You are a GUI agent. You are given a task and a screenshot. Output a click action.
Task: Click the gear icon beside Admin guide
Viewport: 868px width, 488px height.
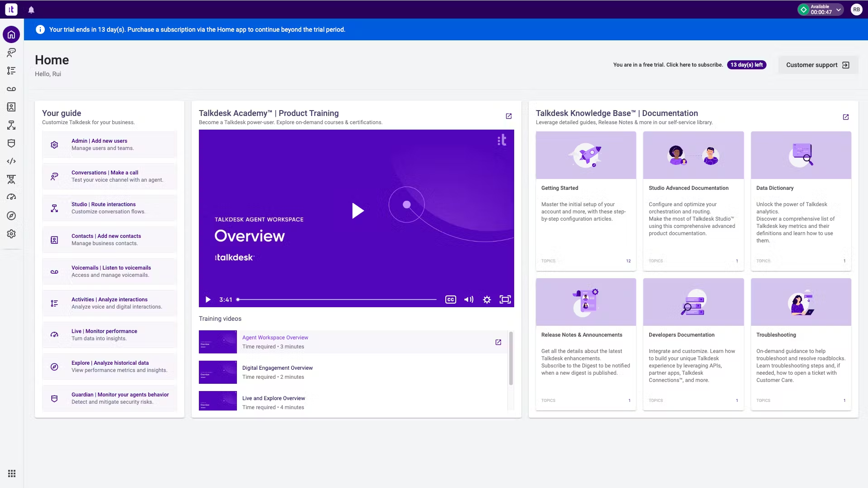(x=54, y=145)
